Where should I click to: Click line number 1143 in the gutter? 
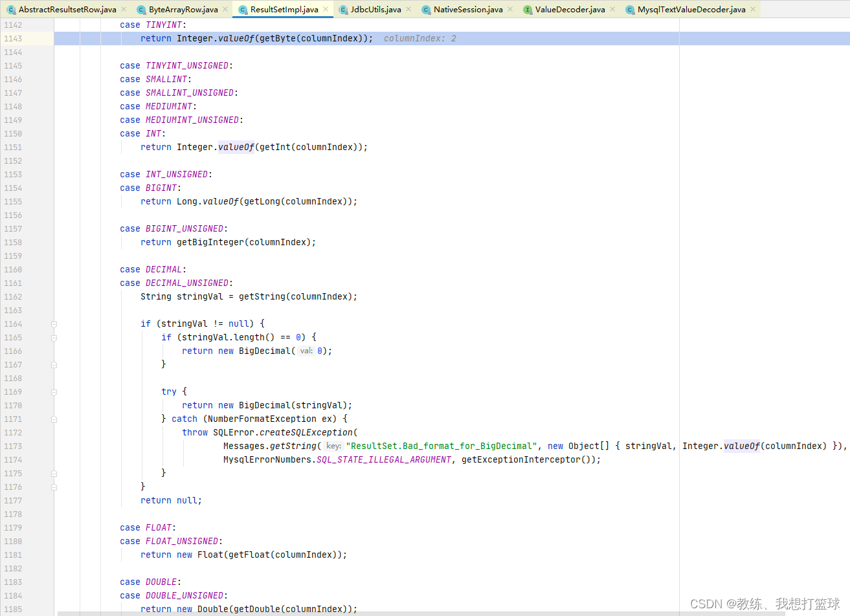pos(13,39)
